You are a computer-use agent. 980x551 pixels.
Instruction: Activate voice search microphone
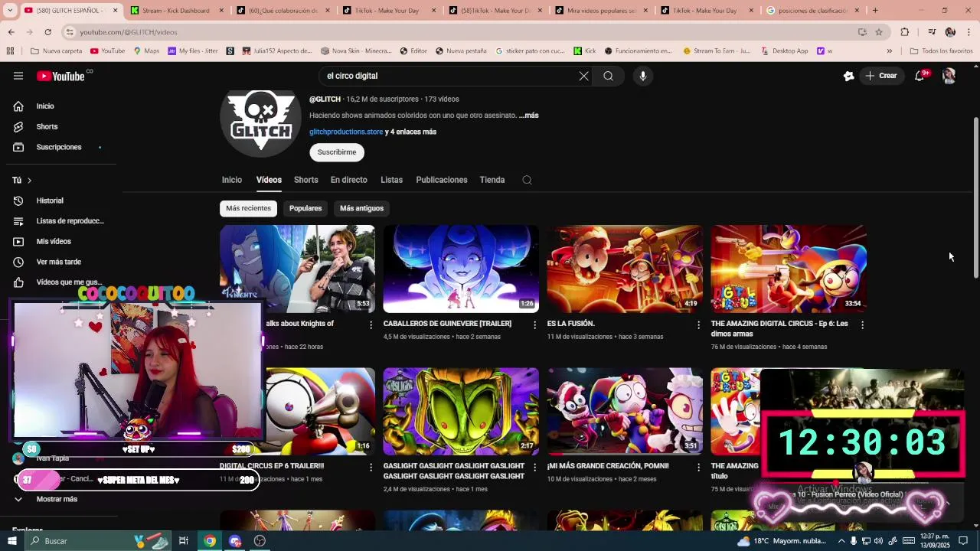point(643,76)
